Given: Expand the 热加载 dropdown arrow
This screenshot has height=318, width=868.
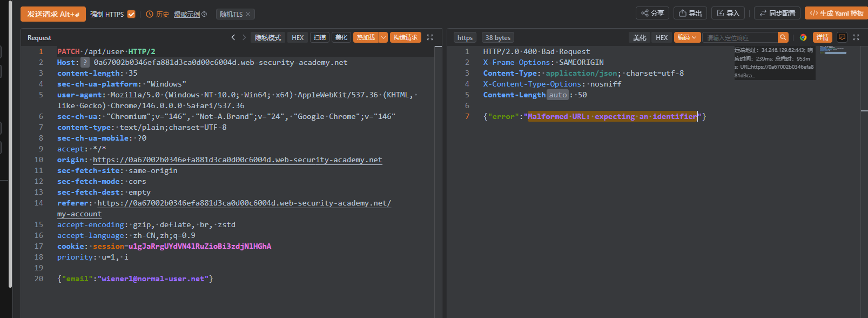Looking at the screenshot, I should [383, 37].
